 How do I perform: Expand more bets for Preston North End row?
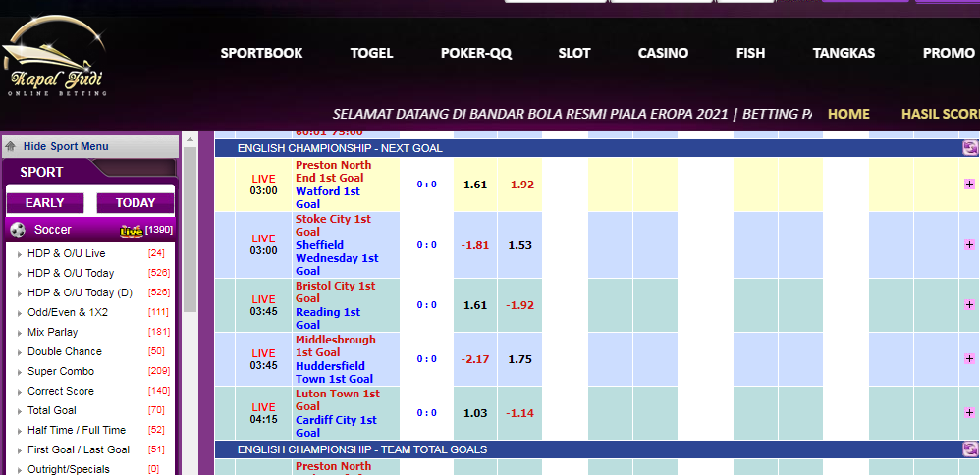(x=969, y=185)
